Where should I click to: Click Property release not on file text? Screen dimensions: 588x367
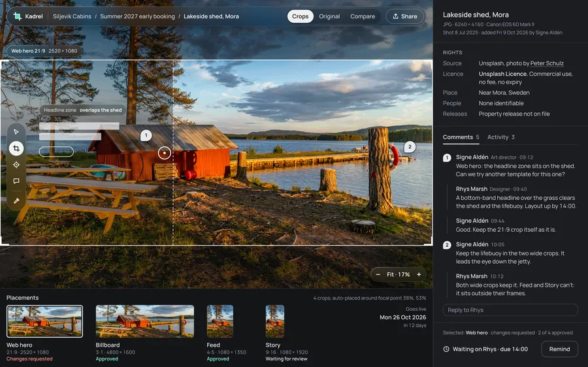(514, 114)
